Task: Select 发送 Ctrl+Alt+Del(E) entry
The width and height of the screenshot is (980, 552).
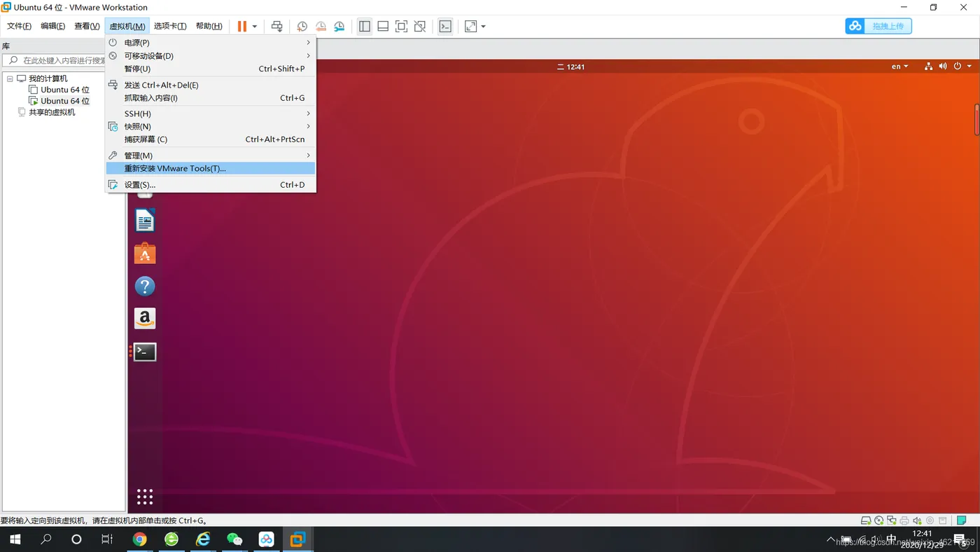Action: (x=210, y=85)
